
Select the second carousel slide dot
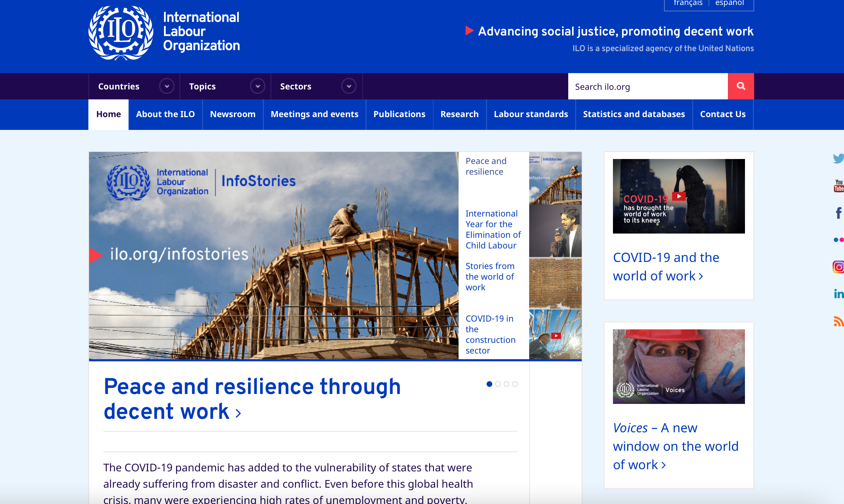[498, 384]
